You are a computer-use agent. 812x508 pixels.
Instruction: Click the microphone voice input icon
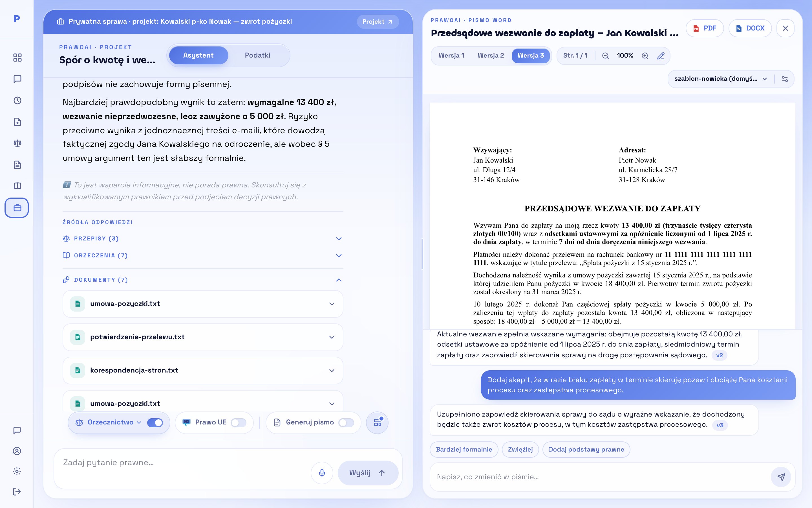pos(322,473)
